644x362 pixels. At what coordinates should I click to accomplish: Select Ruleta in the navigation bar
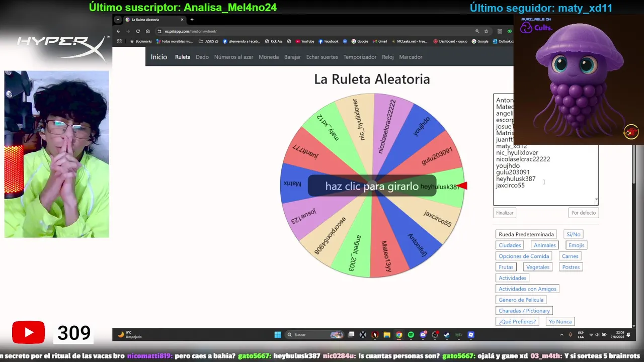coord(183,57)
